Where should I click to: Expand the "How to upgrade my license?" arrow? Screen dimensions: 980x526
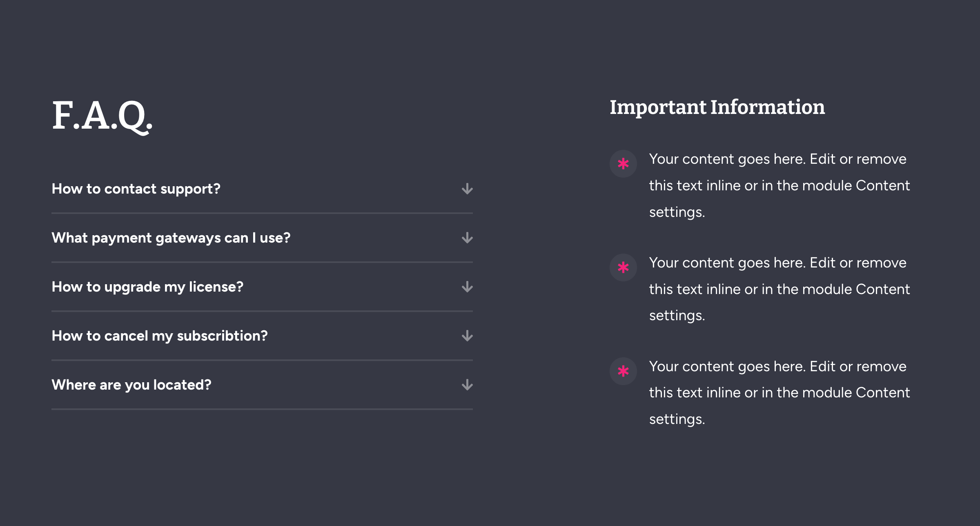click(x=467, y=287)
